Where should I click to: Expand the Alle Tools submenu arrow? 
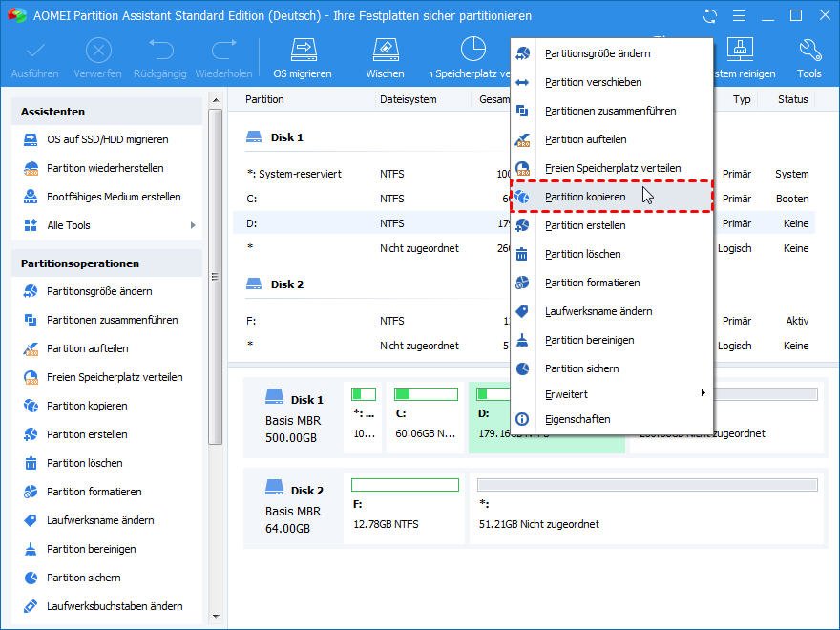[x=193, y=225]
